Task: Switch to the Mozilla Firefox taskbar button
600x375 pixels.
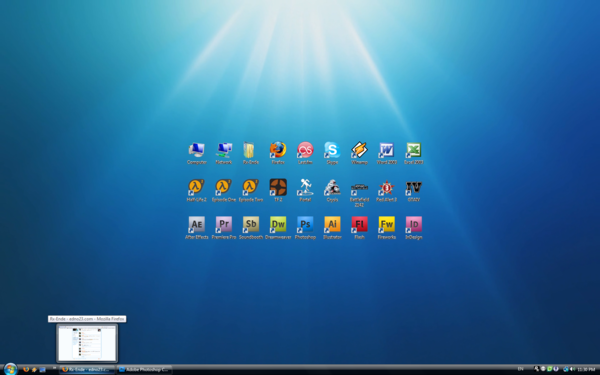Action: click(87, 370)
